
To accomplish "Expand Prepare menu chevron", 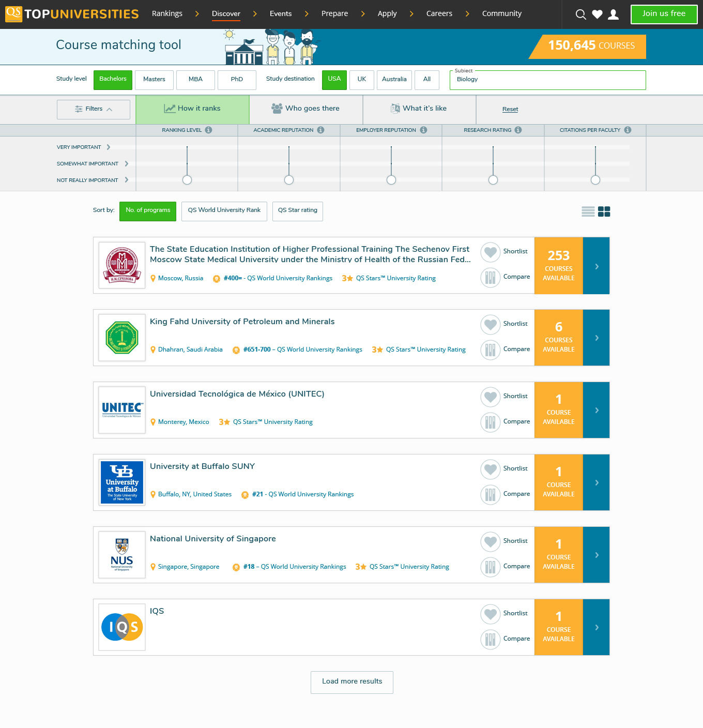I will [363, 14].
